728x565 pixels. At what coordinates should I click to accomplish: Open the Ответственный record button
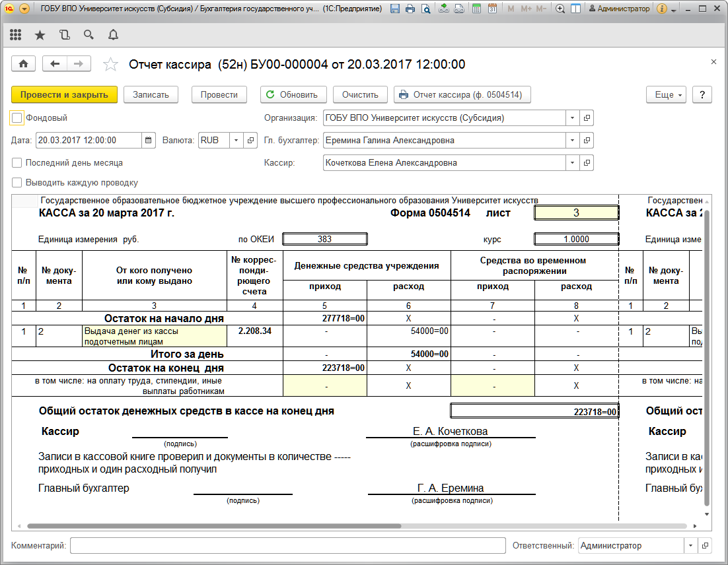point(705,545)
